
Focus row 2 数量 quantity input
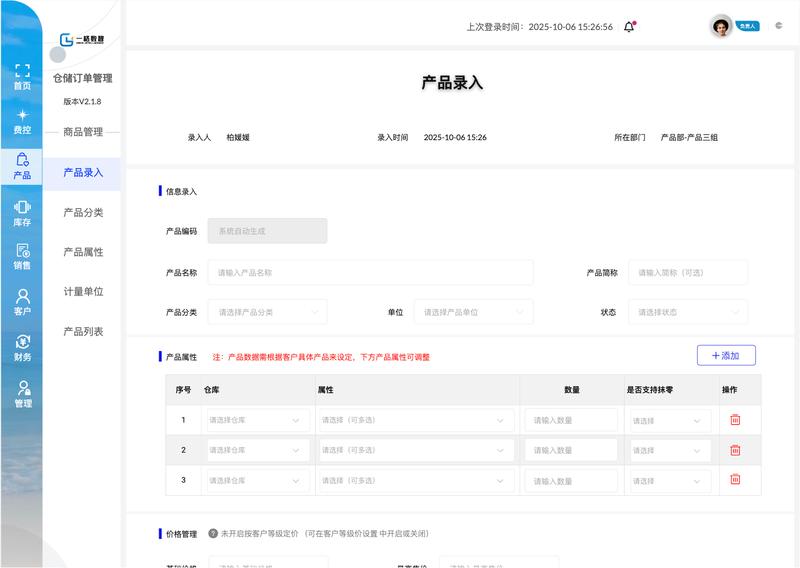pyautogui.click(x=571, y=451)
